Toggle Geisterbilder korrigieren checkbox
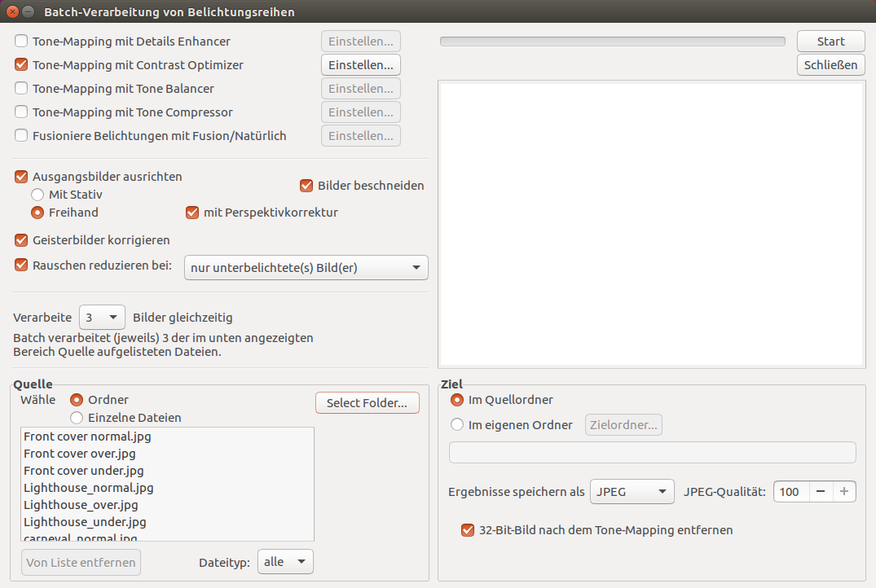The height and width of the screenshot is (588, 876). pos(22,240)
